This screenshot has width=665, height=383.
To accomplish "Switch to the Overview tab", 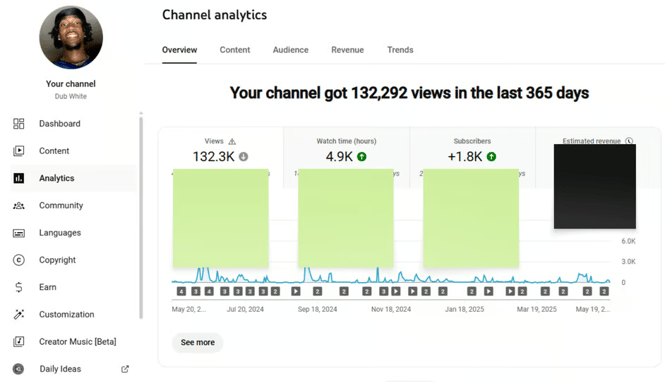I will click(x=179, y=50).
